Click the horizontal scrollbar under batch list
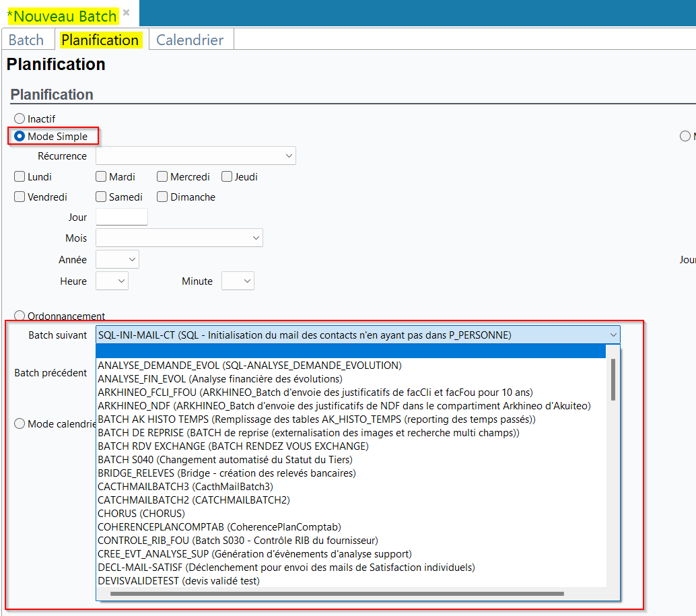Image resolution: width=696 pixels, height=616 pixels. tap(337, 594)
